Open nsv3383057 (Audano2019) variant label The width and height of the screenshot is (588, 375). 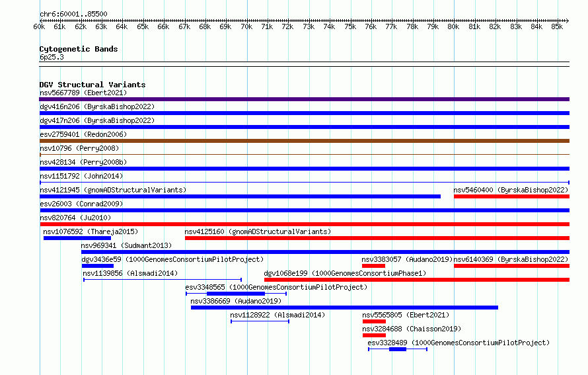coord(407,259)
